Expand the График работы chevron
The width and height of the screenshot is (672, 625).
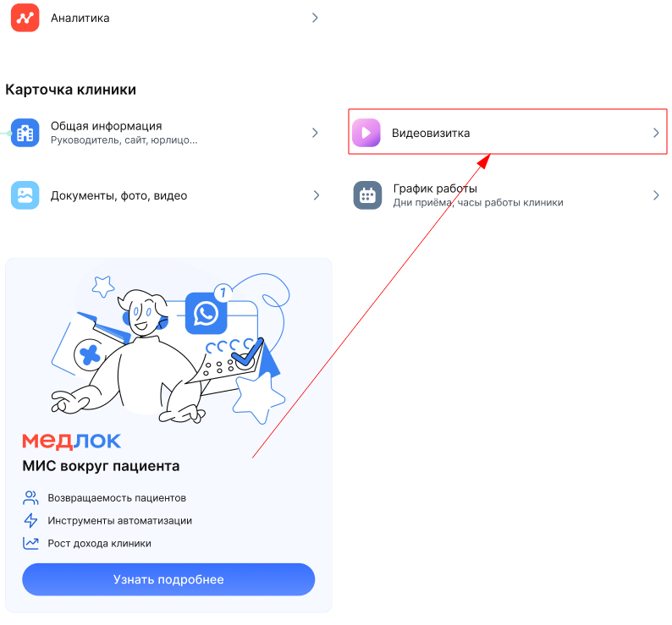(656, 195)
